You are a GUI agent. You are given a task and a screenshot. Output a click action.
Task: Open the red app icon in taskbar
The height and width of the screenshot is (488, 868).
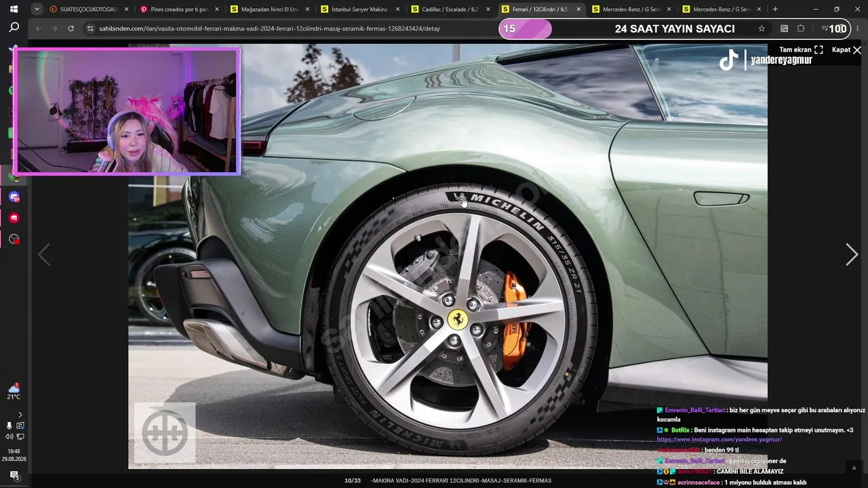coord(14,218)
